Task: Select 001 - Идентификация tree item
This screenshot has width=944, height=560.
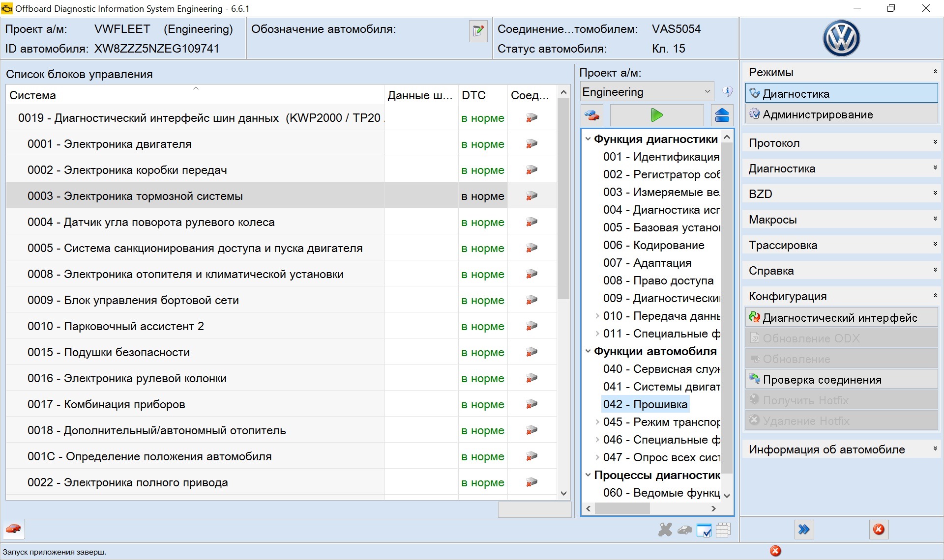Action: tap(661, 157)
